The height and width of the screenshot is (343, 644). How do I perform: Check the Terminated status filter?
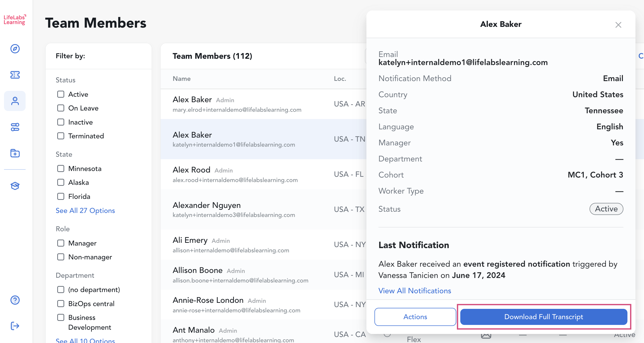[61, 136]
